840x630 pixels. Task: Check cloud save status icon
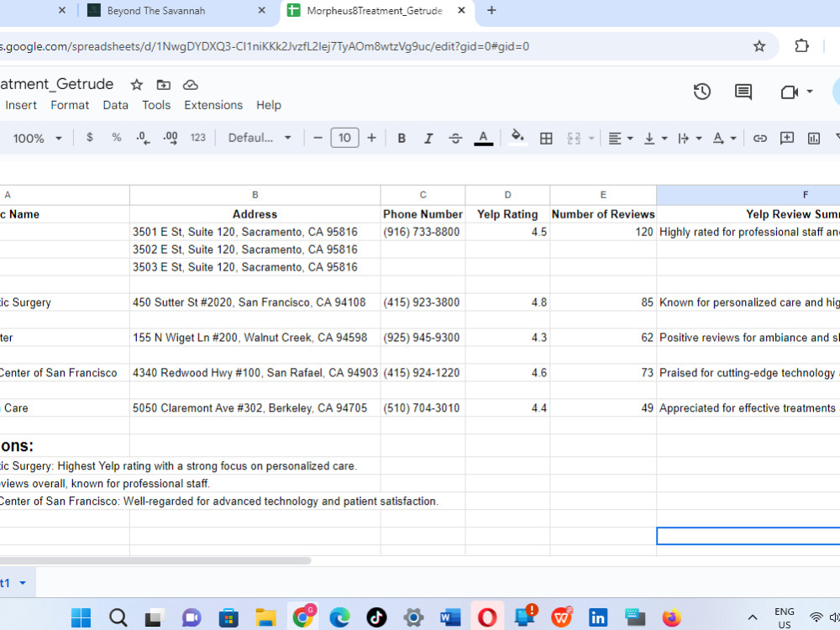(x=190, y=85)
